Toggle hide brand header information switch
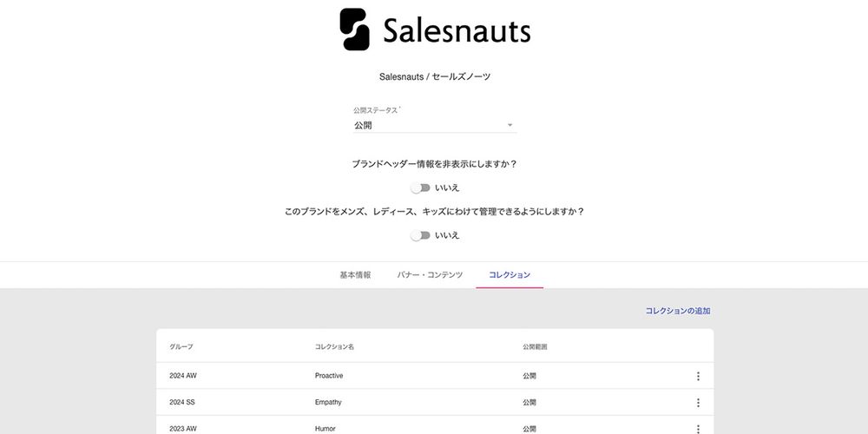868x434 pixels. 420,187
